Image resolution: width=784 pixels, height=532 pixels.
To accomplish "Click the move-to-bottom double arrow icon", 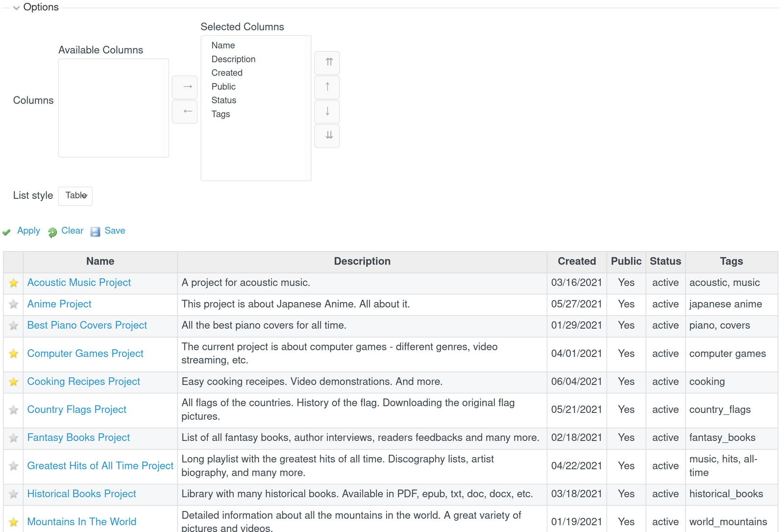I will click(x=327, y=136).
